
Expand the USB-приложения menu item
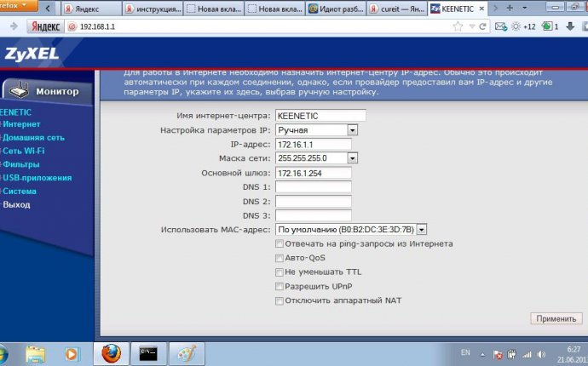(x=37, y=178)
